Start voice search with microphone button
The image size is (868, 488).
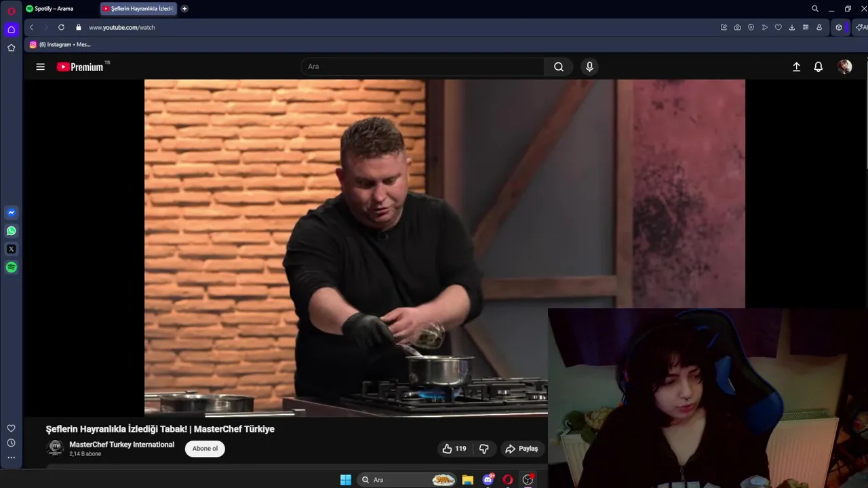coord(589,66)
